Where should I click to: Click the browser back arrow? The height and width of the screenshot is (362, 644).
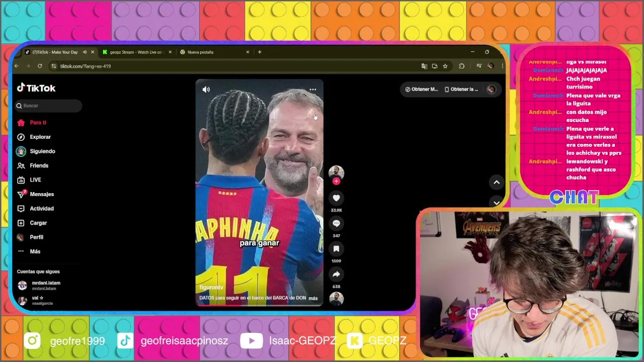pyautogui.click(x=17, y=66)
